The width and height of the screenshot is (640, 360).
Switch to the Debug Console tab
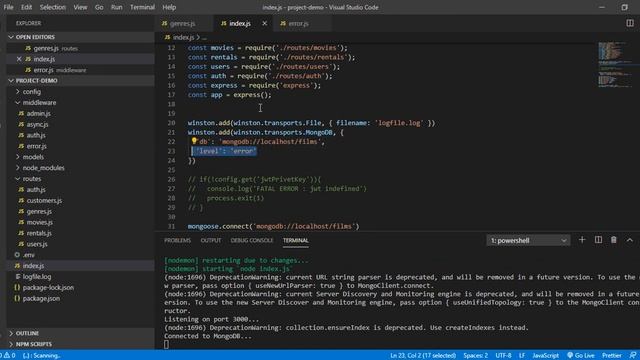point(252,240)
